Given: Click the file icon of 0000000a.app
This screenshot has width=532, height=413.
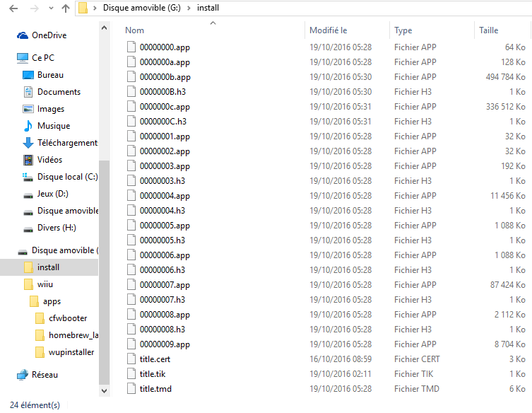Looking at the screenshot, I should coord(131,62).
